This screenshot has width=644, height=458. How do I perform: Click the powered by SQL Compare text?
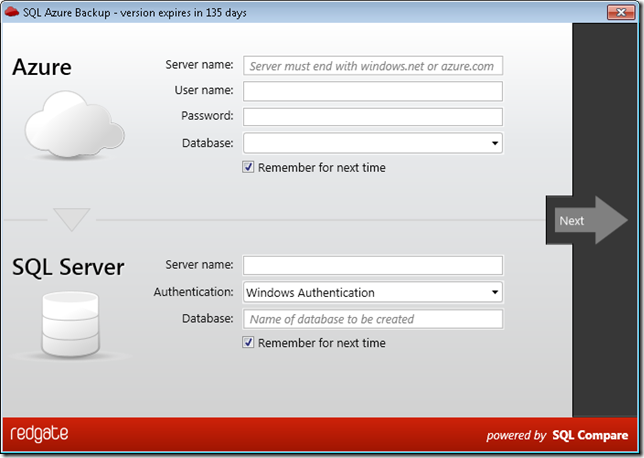coord(557,435)
